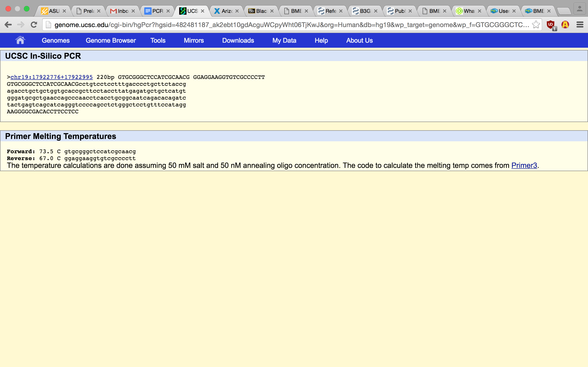Open Genome Browser menu
The width and height of the screenshot is (588, 367).
110,41
